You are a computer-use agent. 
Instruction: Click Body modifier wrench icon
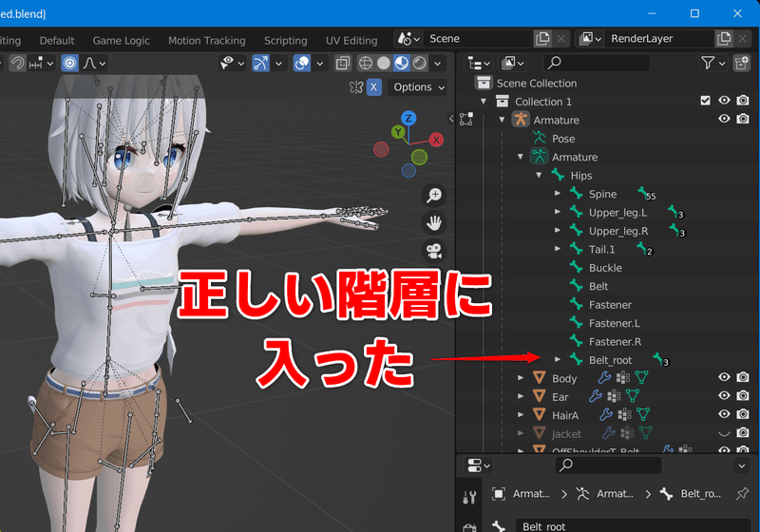604,377
